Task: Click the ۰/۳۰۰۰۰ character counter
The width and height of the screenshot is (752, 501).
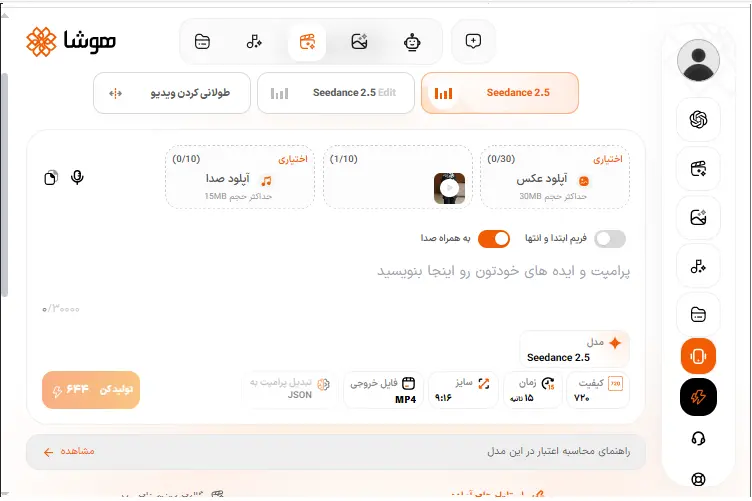Action: 61,309
